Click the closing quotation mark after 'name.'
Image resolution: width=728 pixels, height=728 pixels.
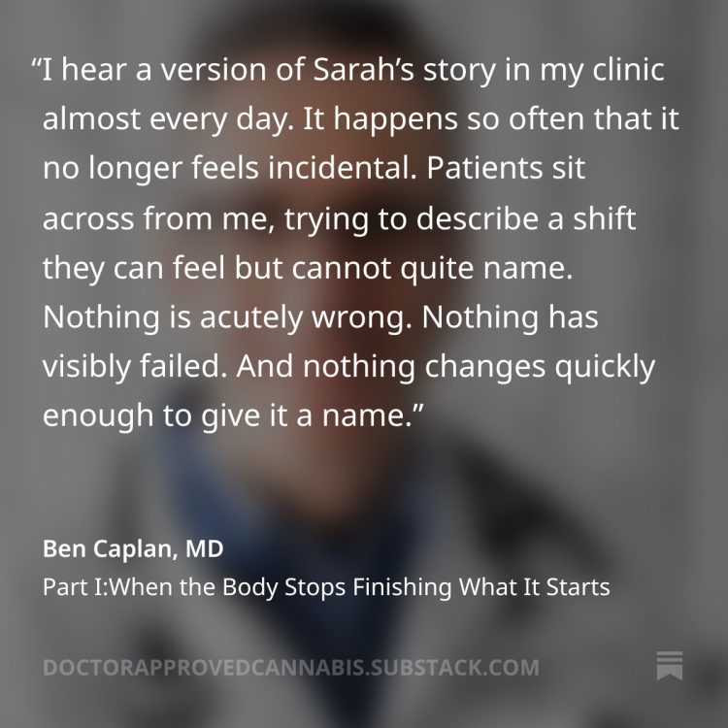click(x=418, y=414)
